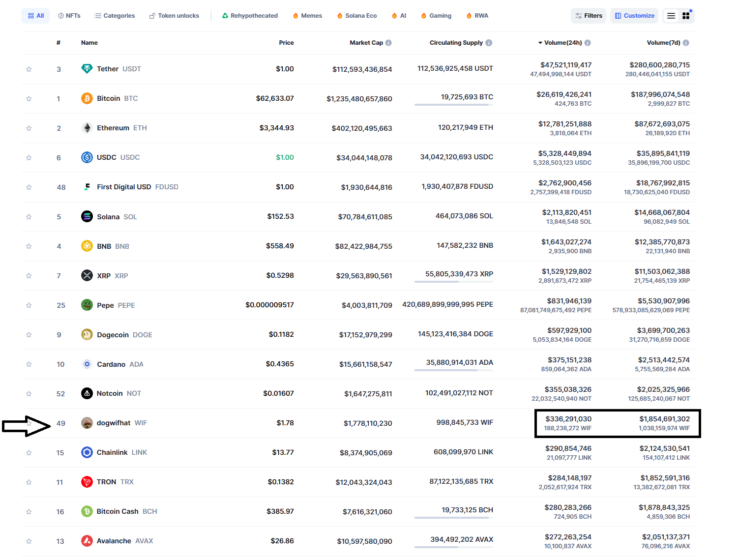Click the TRON logo icon
The height and width of the screenshot is (560, 738).
(x=87, y=482)
